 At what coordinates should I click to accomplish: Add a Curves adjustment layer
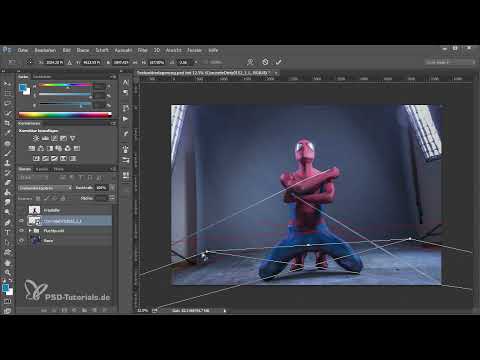(x=54, y=138)
